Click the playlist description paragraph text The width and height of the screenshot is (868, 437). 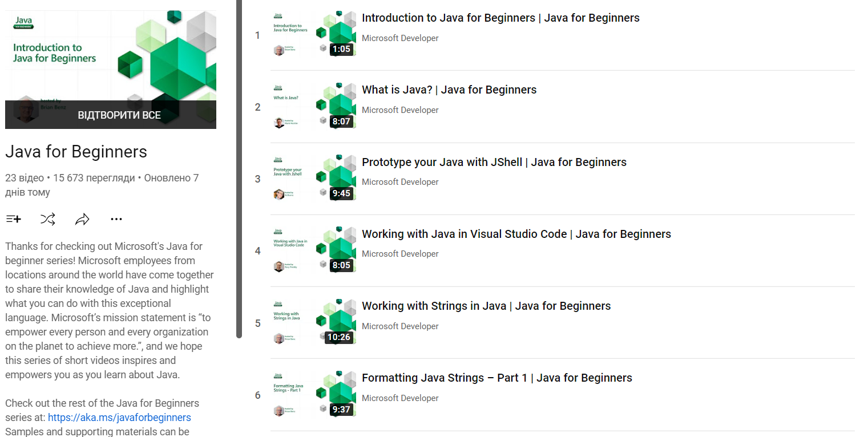coord(110,310)
